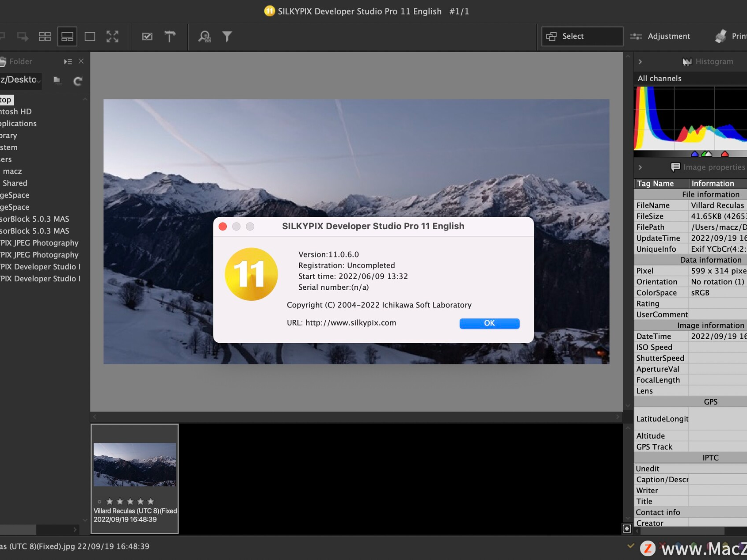Open the search loupe tool

pos(204,36)
